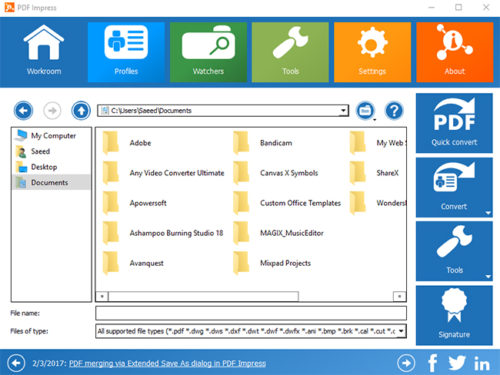This screenshot has height=375, width=500.
Task: Open the help question mark icon
Action: (394, 111)
